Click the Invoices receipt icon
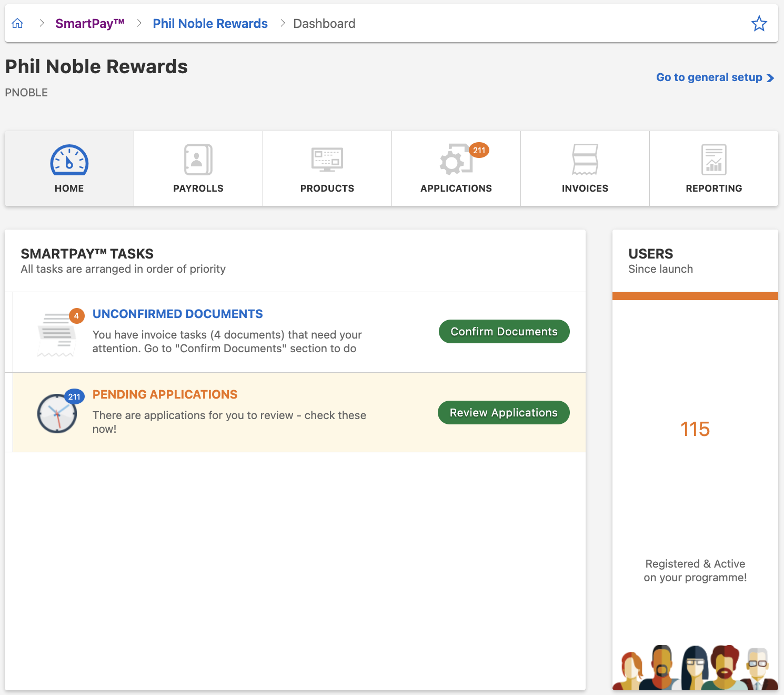The width and height of the screenshot is (784, 695). 585,160
